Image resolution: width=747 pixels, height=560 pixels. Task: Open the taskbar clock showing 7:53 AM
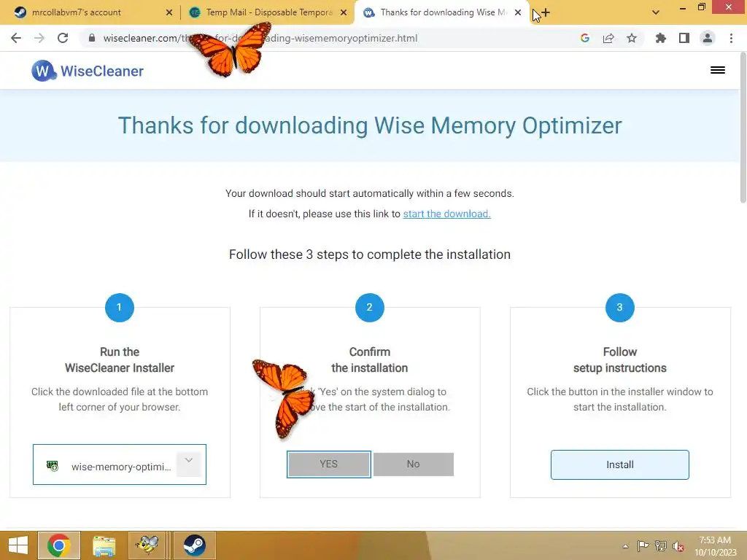pyautogui.click(x=715, y=546)
